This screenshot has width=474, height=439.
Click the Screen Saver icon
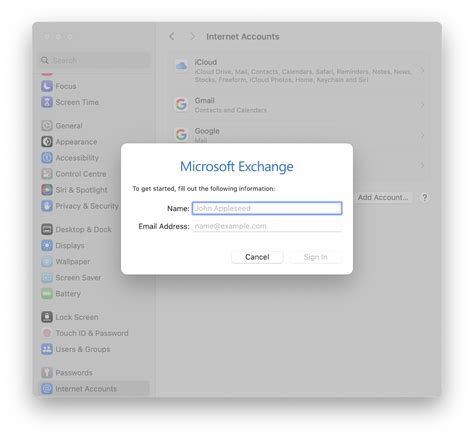click(47, 277)
